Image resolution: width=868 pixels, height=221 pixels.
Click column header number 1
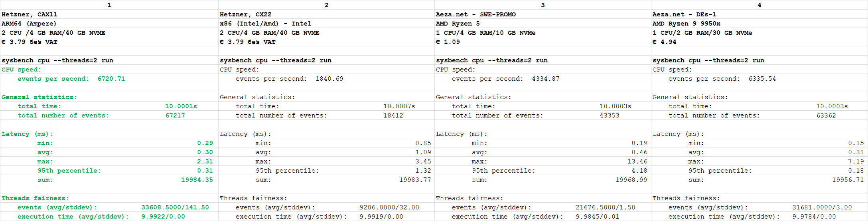point(109,5)
